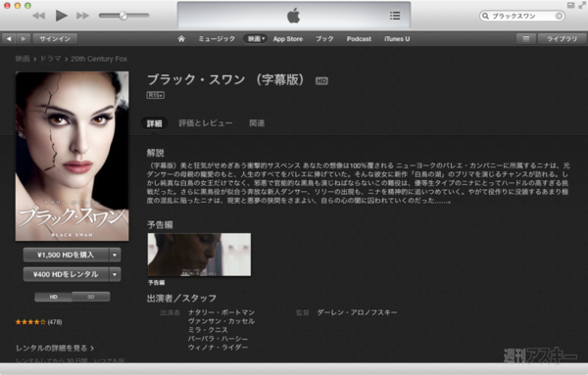Expand the rental button dropdown arrow
This screenshot has height=375, width=588.
tap(115, 274)
